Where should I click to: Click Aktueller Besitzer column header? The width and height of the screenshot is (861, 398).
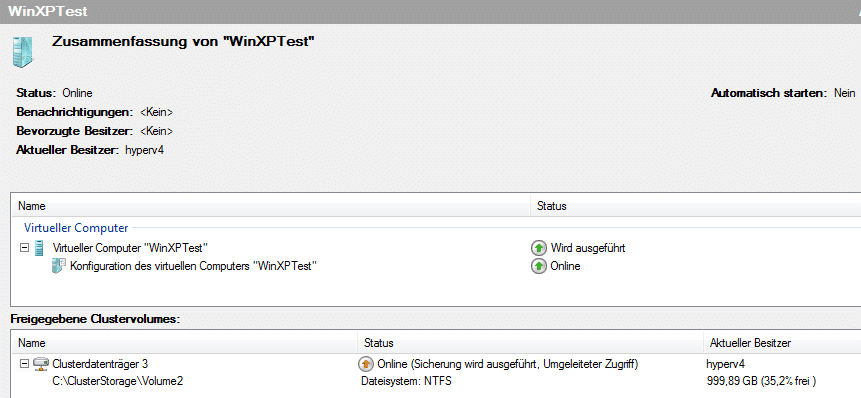click(x=782, y=343)
